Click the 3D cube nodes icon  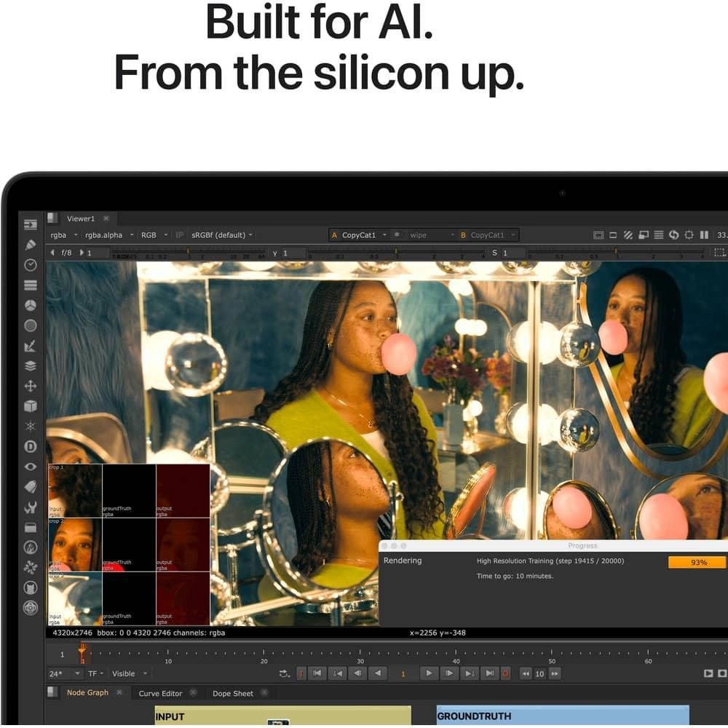tap(31, 405)
